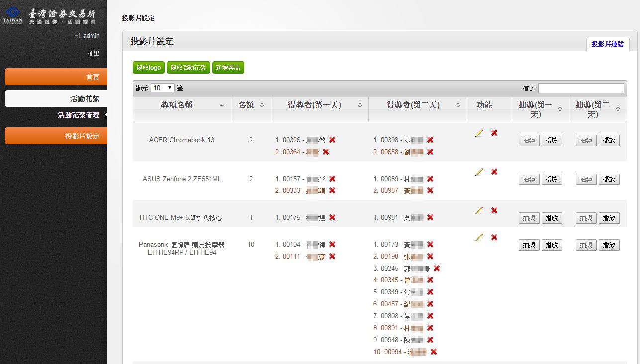This screenshot has width=640, height=364.
Task: Click the 撥放logo button
Action: 149,68
